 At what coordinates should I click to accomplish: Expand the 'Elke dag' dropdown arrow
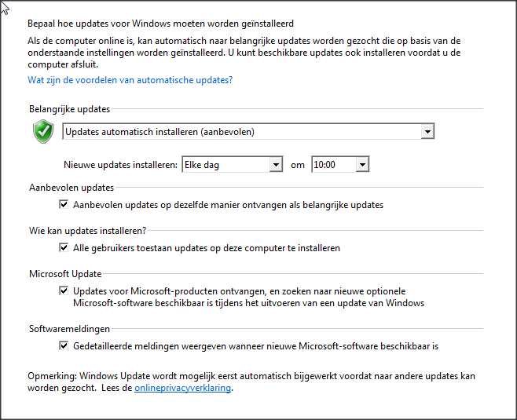tap(276, 164)
